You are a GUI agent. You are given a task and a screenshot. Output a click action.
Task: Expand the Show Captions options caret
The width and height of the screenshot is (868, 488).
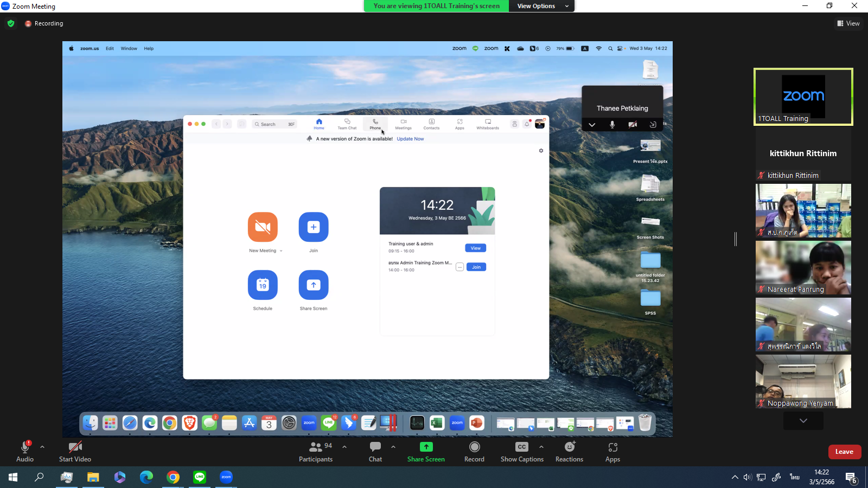(x=541, y=447)
